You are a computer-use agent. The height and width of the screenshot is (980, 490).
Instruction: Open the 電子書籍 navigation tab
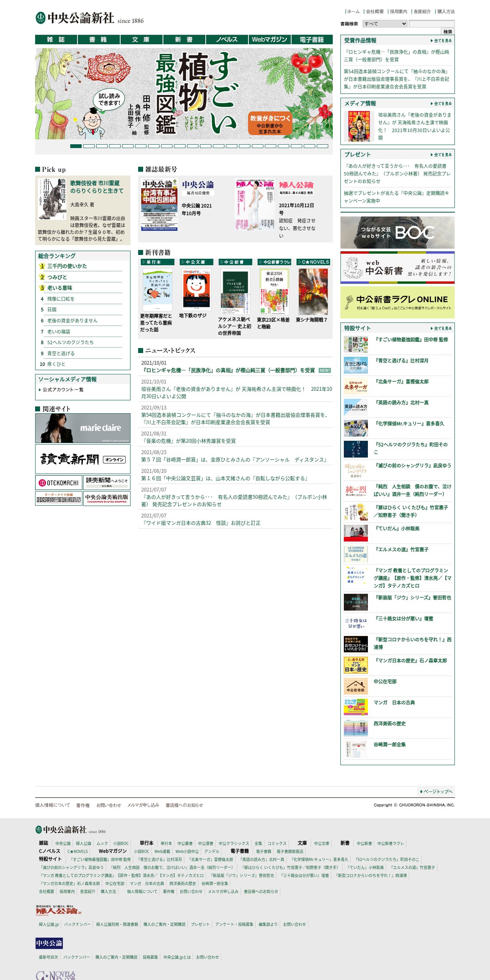pyautogui.click(x=312, y=40)
